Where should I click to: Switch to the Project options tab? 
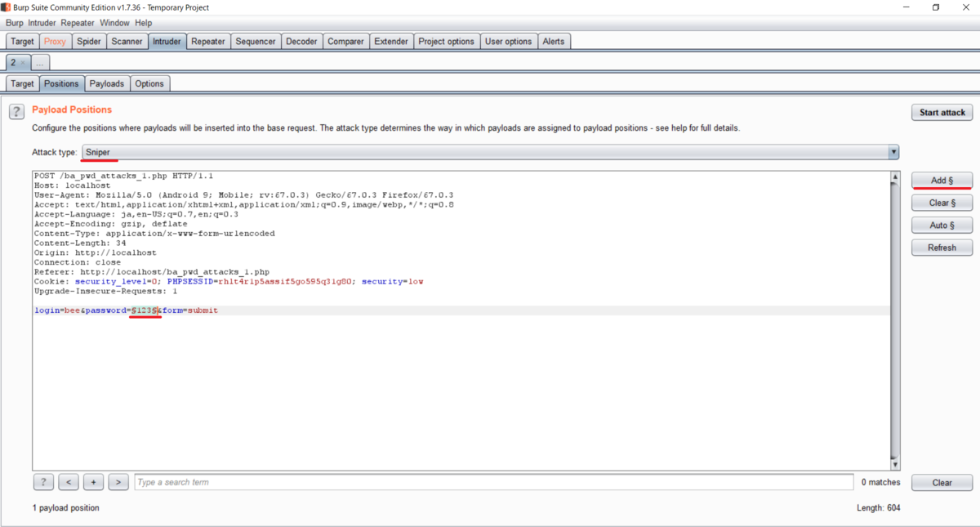tap(446, 41)
